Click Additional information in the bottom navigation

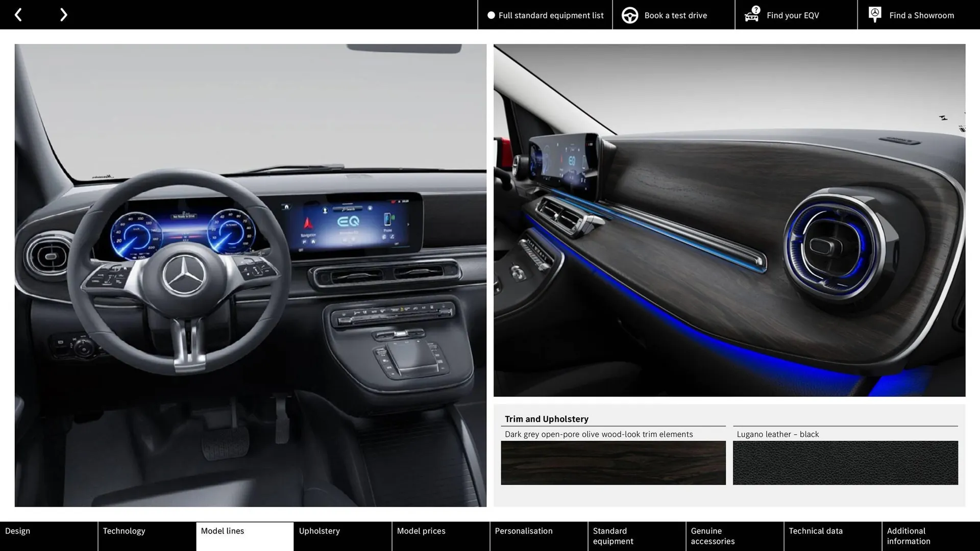click(908, 536)
